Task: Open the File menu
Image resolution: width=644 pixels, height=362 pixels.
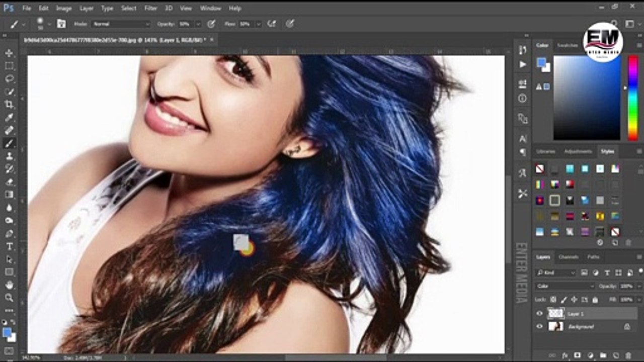Action: coord(26,8)
